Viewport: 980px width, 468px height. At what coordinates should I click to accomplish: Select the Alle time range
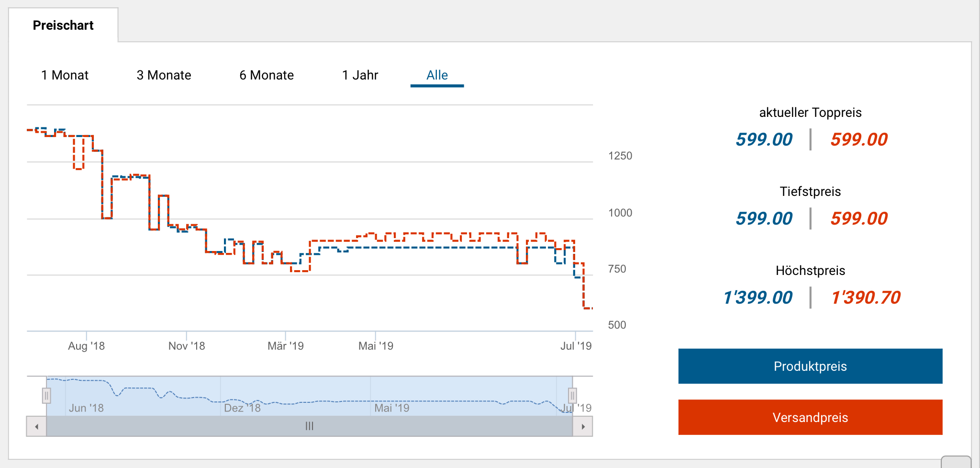click(437, 75)
